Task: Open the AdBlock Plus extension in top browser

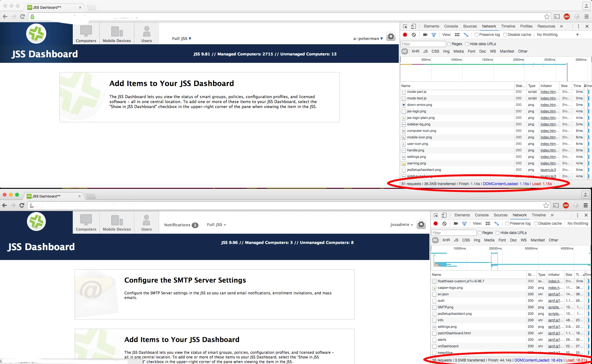Action: [x=567, y=17]
